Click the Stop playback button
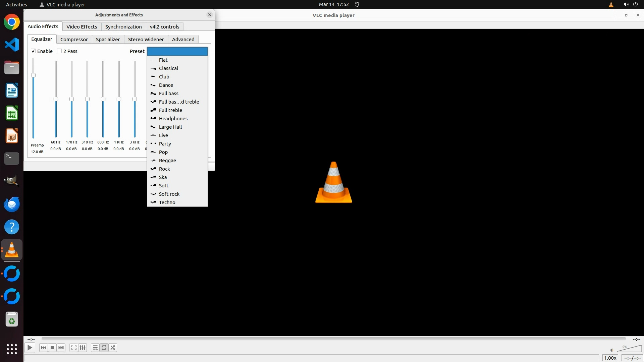The height and width of the screenshot is (362, 644). 52,348
